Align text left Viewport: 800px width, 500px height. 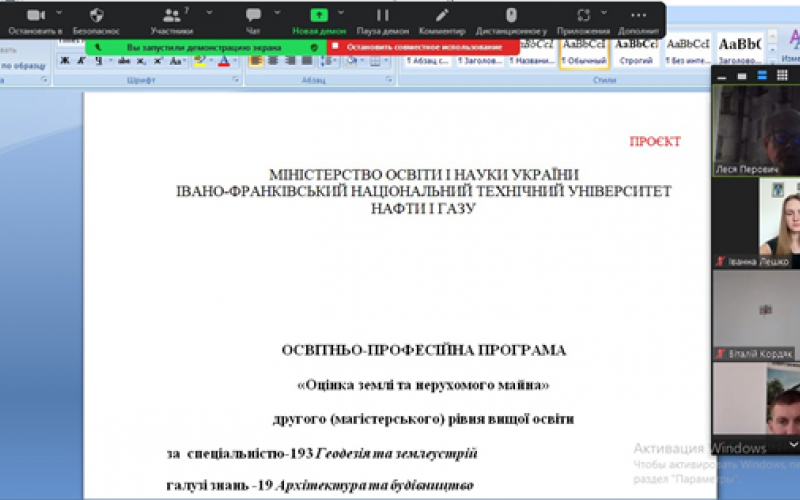(x=256, y=61)
